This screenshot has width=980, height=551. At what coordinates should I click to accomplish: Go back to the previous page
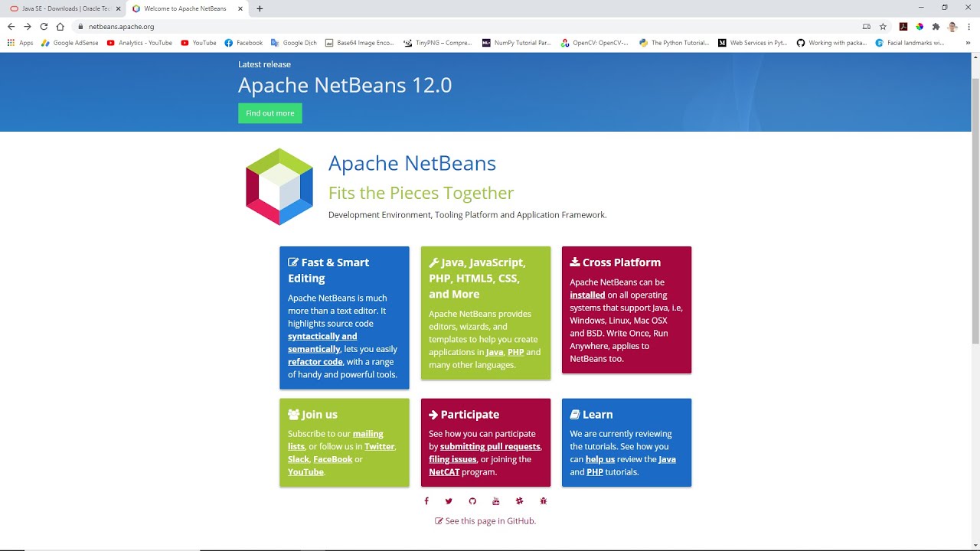pyautogui.click(x=11, y=26)
